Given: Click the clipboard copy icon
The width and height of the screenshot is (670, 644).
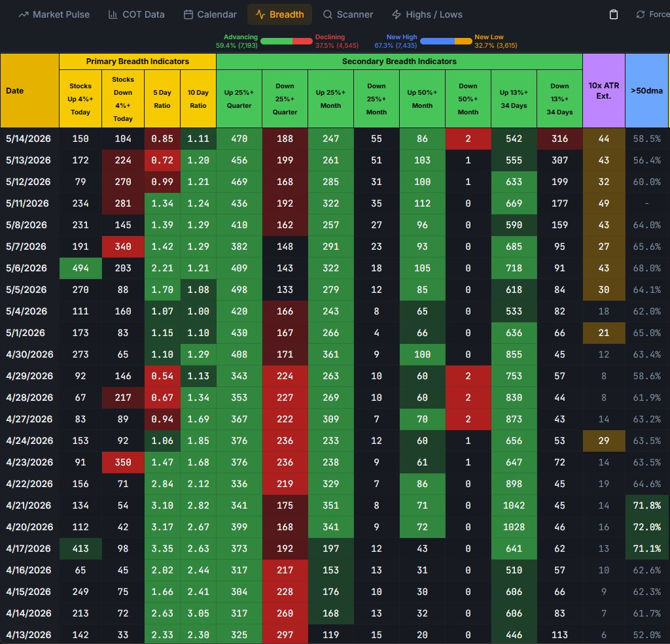Looking at the screenshot, I should point(614,14).
